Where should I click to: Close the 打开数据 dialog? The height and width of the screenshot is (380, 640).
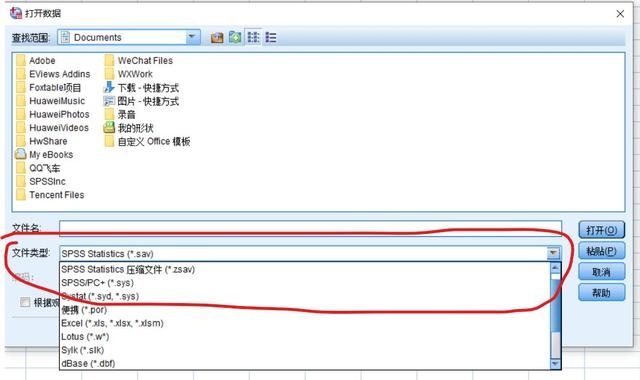coord(620,14)
